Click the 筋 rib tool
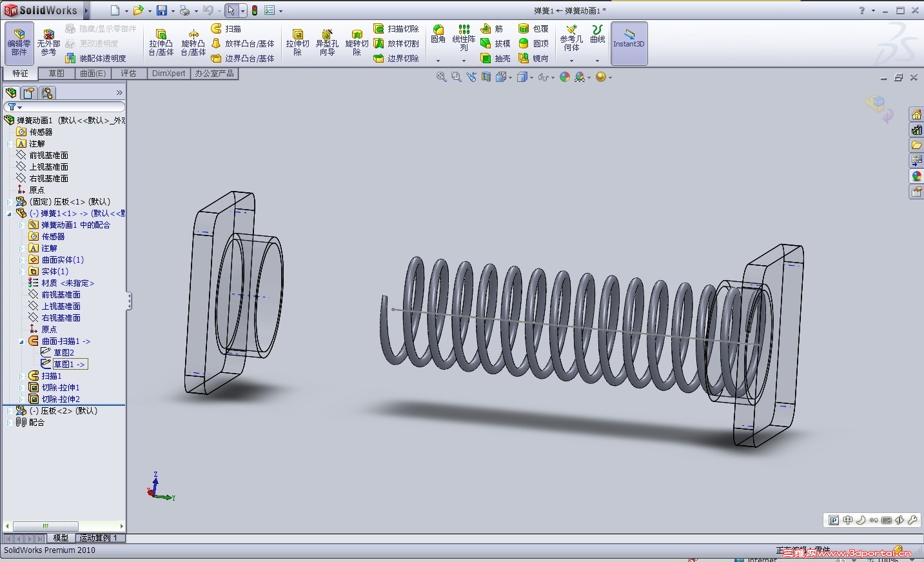This screenshot has height=562, width=924. (492, 28)
